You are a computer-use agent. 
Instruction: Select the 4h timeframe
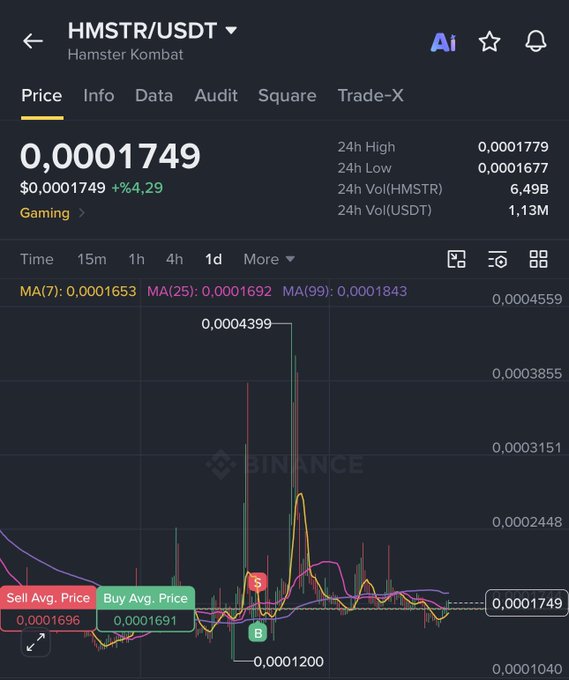(x=174, y=259)
